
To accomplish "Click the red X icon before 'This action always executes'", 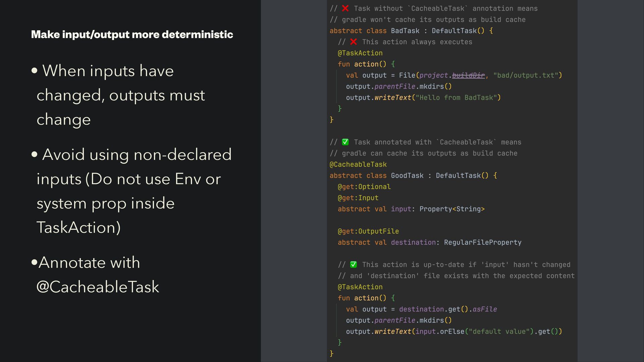I will (x=353, y=42).
